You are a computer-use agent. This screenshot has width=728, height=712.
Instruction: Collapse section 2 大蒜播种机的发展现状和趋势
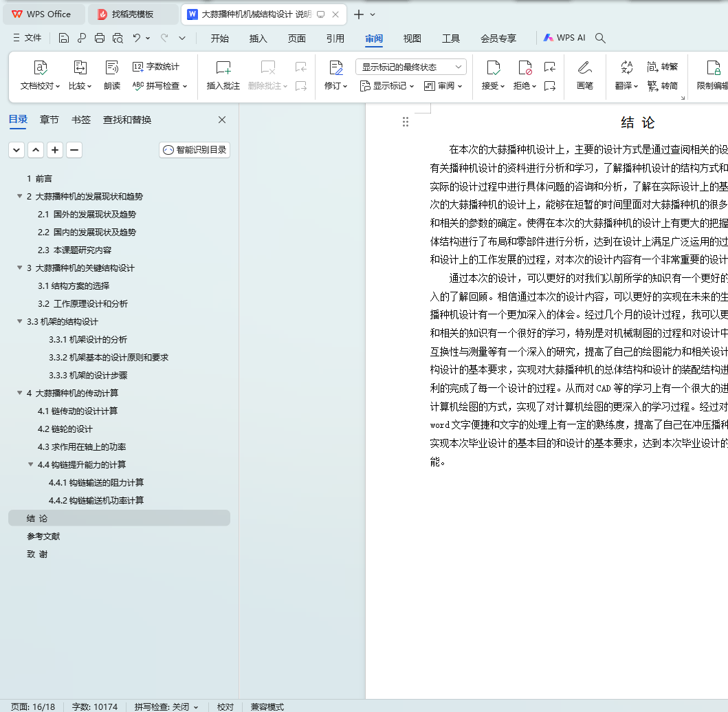pos(19,196)
